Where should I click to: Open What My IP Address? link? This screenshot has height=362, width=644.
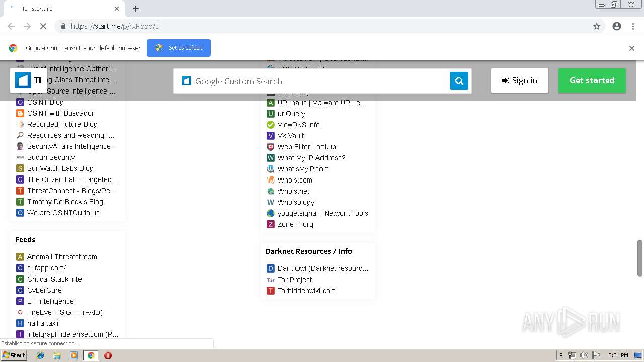click(311, 158)
